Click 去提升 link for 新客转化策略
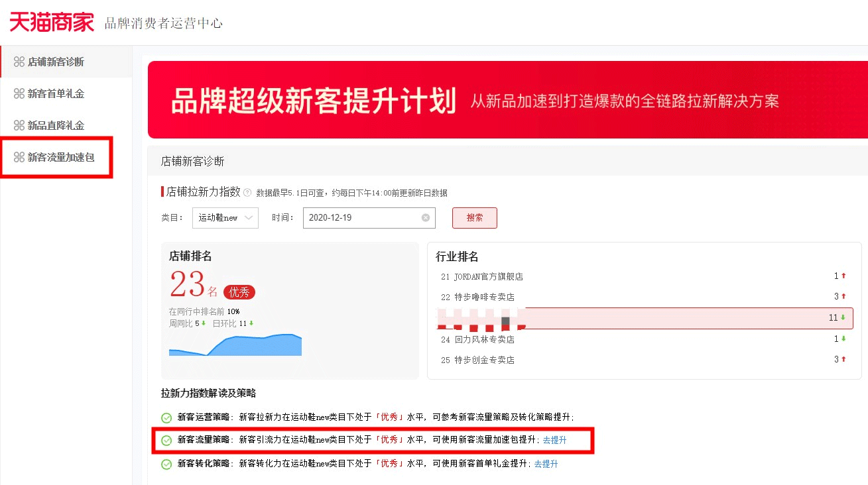This screenshot has height=485, width=868. [546, 464]
